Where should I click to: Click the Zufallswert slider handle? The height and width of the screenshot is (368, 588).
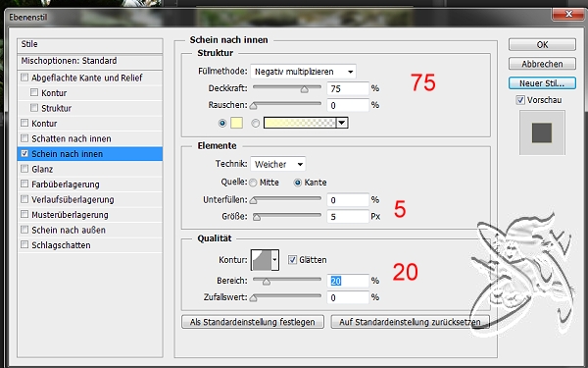click(x=254, y=297)
